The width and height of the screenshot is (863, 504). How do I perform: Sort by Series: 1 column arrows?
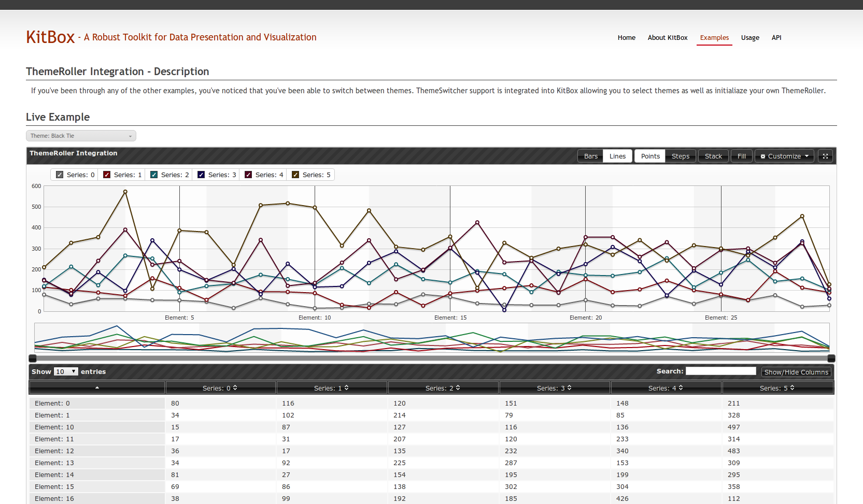click(347, 387)
